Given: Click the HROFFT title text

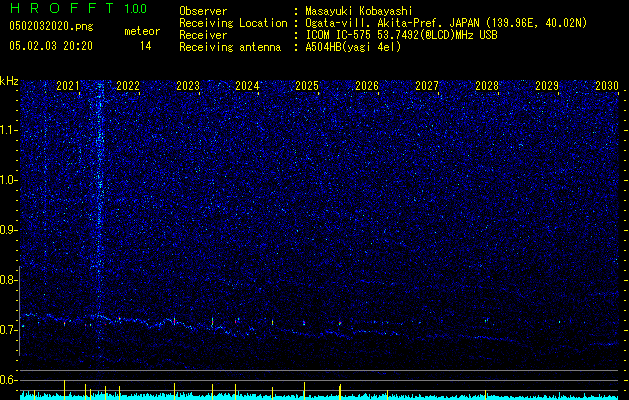Looking at the screenshot, I should click(62, 8).
